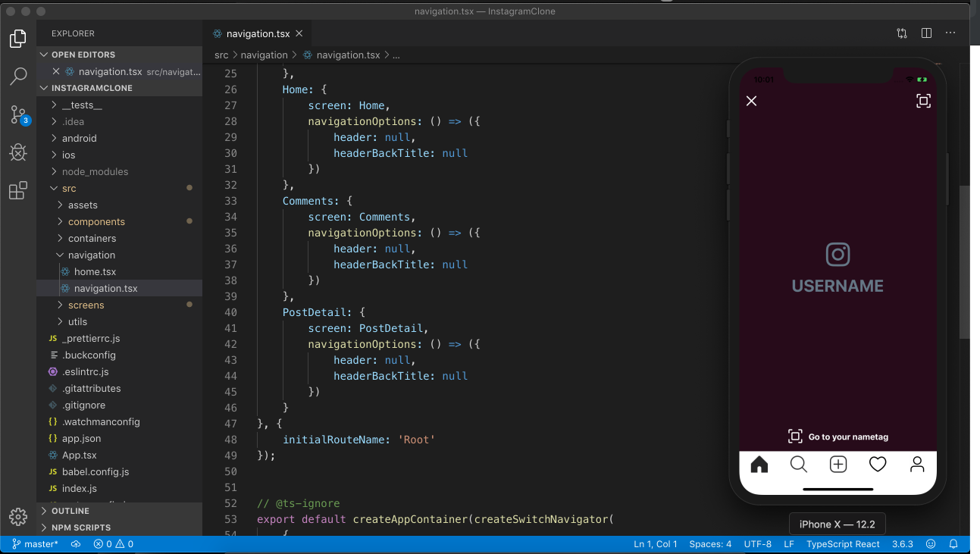
Task: Open Search from the activity bar
Action: coord(17,77)
